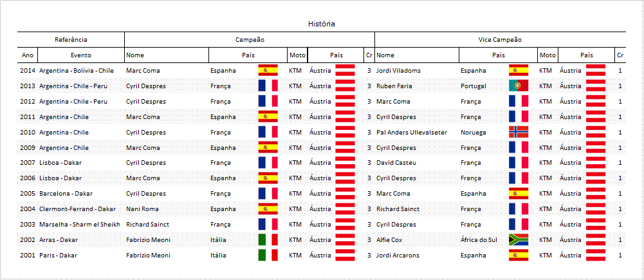Click the Portugal flag in 2013 row
Viewport: 644px width, 280px height.
coord(519,86)
